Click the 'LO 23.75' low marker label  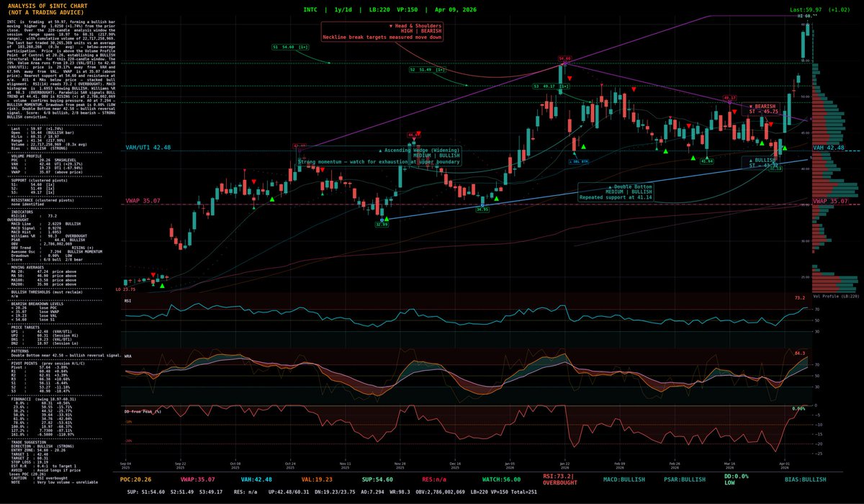coord(125,289)
